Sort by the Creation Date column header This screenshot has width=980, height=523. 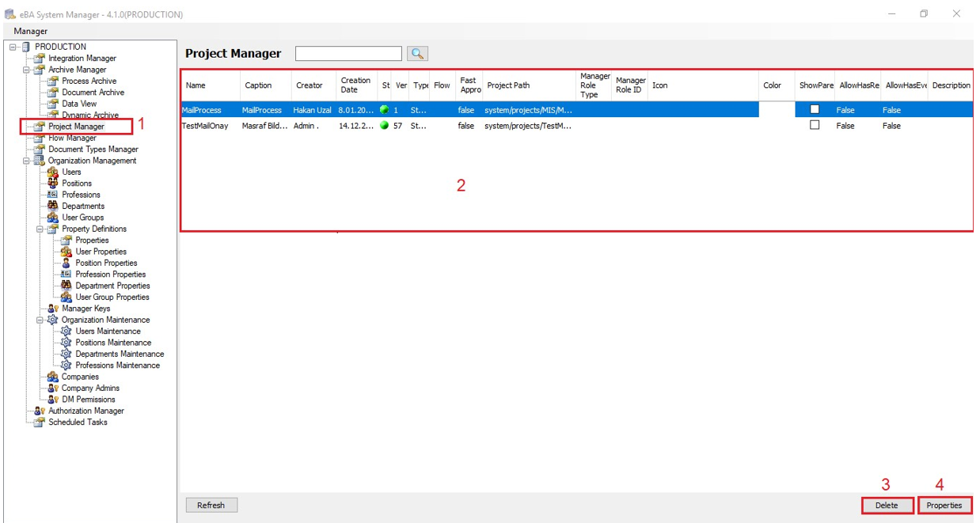357,85
